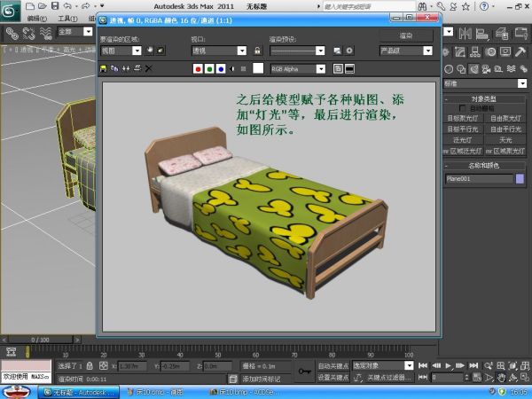Click the 泛光灯 omni light button
532x399 pixels.
[463, 140]
